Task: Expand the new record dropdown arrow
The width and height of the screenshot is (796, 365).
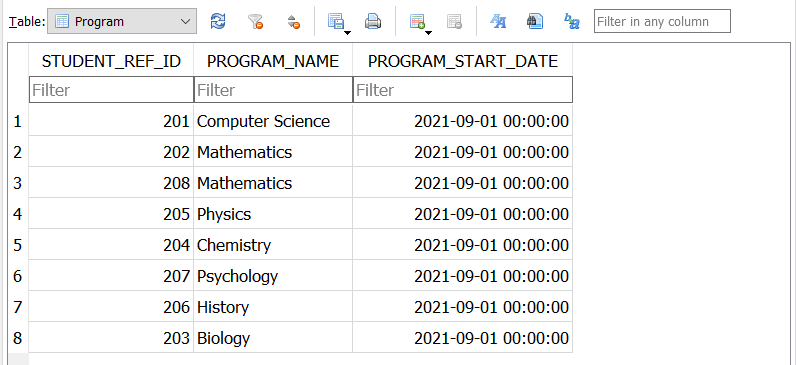Action: point(428,33)
